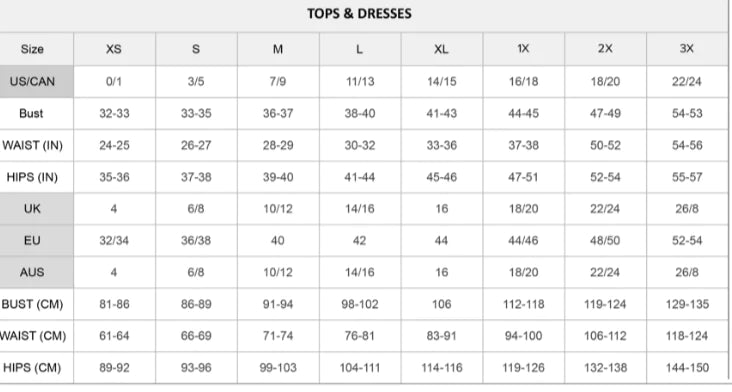Select EU value 36/38 for size S

196,240
